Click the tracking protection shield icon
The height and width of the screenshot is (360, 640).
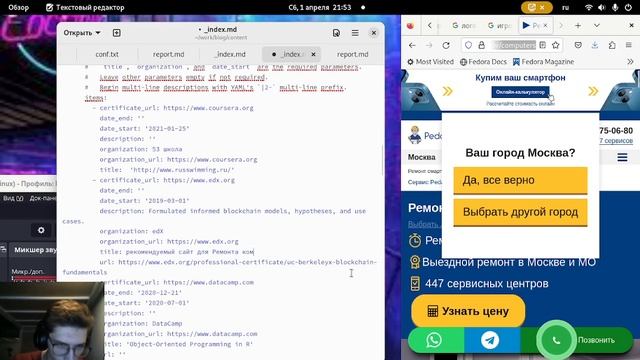point(469,45)
